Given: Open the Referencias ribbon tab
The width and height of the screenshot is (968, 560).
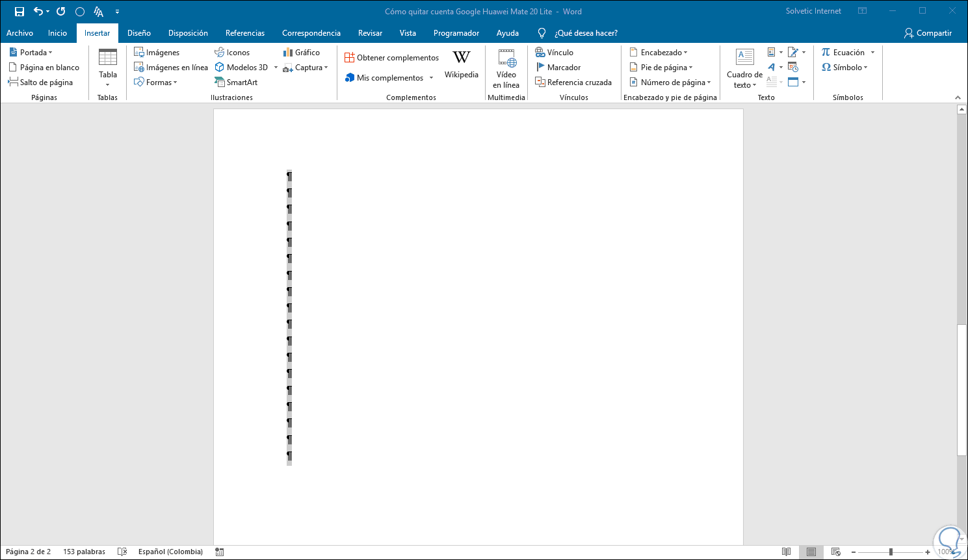Looking at the screenshot, I should (x=245, y=33).
